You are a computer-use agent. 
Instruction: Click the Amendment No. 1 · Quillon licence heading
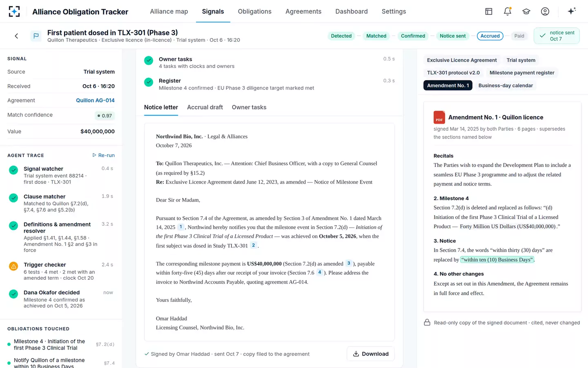coord(496,117)
